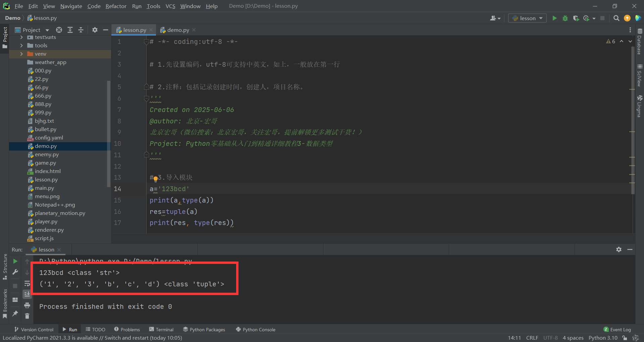Screen dimensions: 644x342
Task: Open the VCS menu
Action: point(170,6)
